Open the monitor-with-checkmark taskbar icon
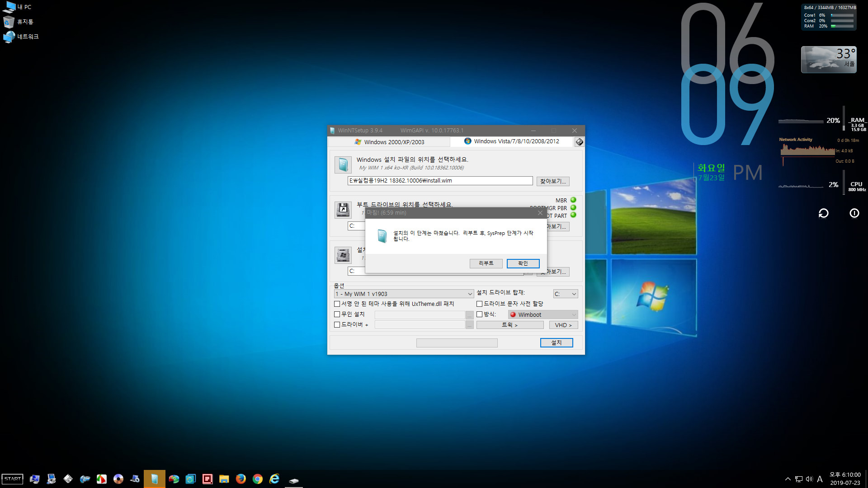The height and width of the screenshot is (488, 868). click(35, 479)
